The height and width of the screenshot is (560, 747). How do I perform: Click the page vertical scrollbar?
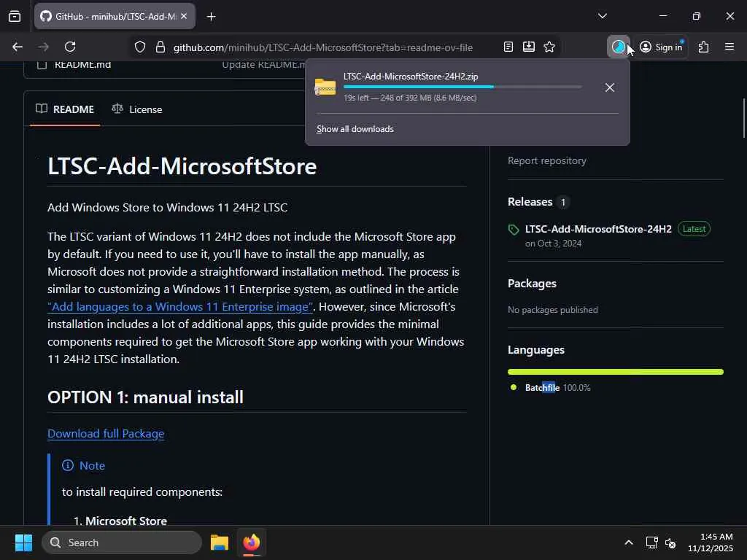point(743,117)
